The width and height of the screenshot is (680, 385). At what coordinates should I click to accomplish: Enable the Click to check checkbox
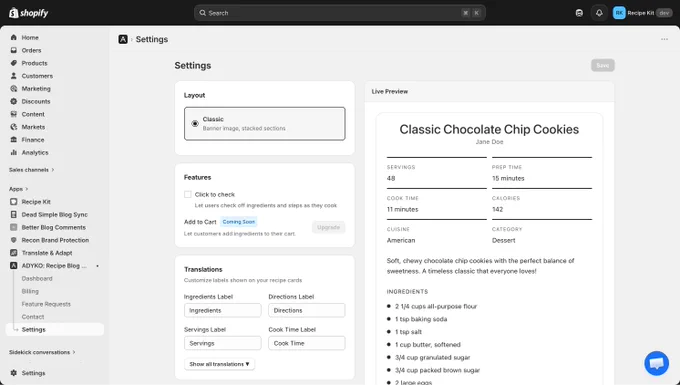coord(188,195)
